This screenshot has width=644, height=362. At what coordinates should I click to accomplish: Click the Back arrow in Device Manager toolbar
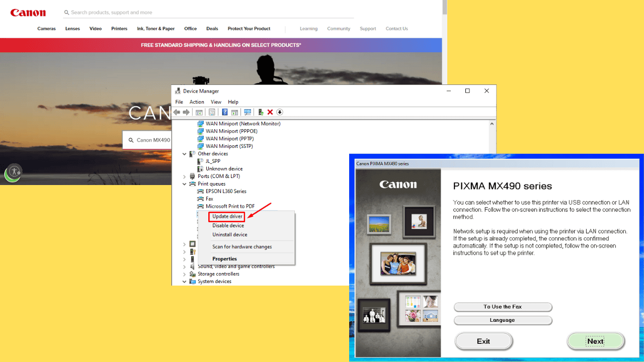pos(177,112)
